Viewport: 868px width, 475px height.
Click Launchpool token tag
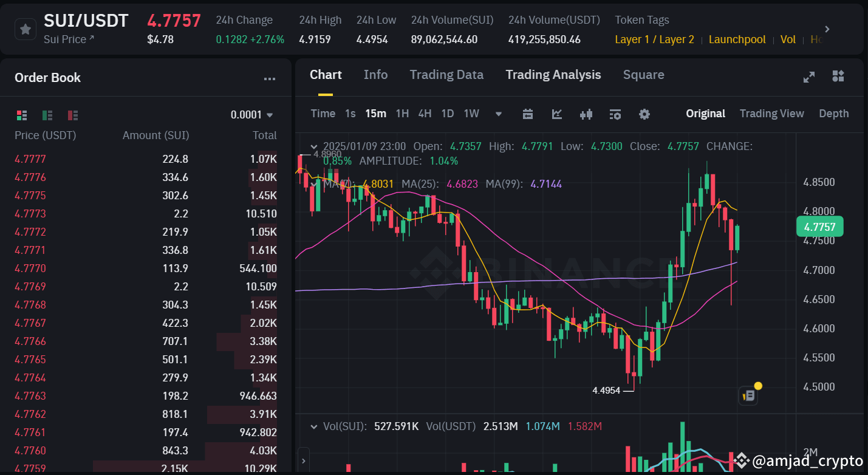point(737,39)
